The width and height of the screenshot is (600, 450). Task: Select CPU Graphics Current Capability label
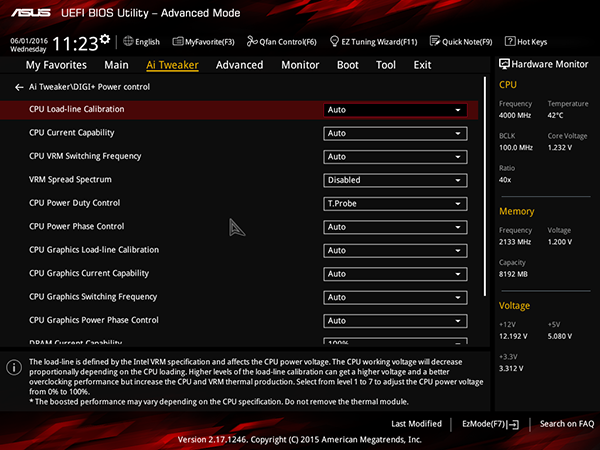tap(89, 273)
